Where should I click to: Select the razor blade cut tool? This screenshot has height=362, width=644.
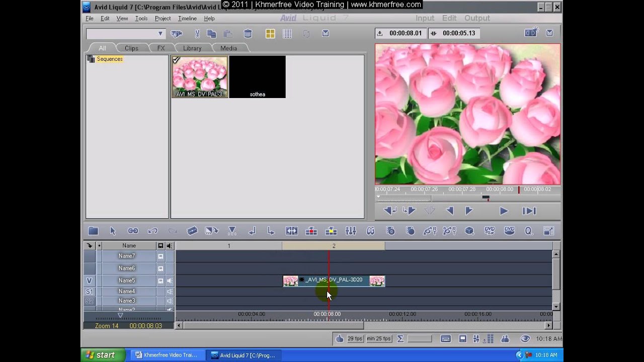tap(192, 231)
